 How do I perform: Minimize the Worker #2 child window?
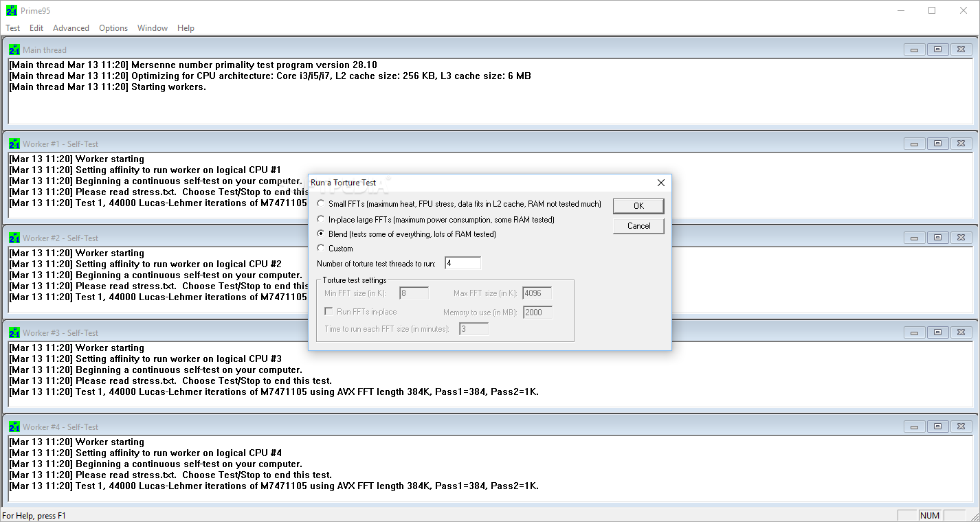914,238
